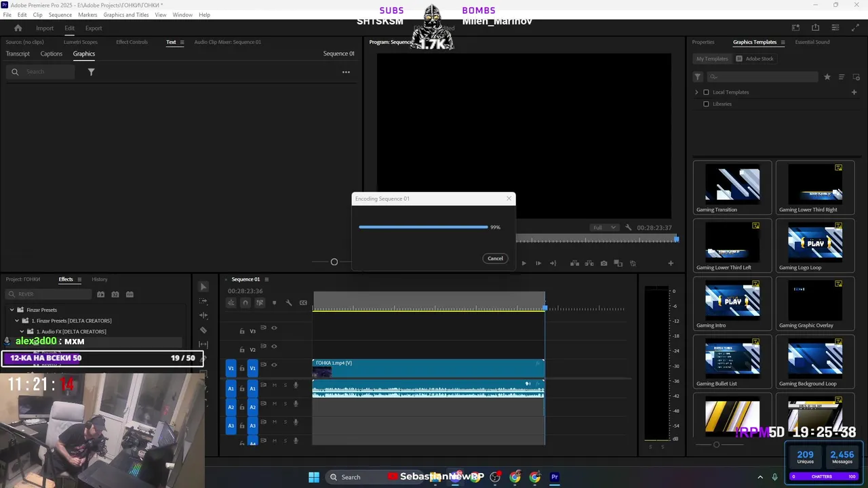868x488 pixels.
Task: Cancel the Encoding Sequence 01 dialog
Action: (x=495, y=258)
